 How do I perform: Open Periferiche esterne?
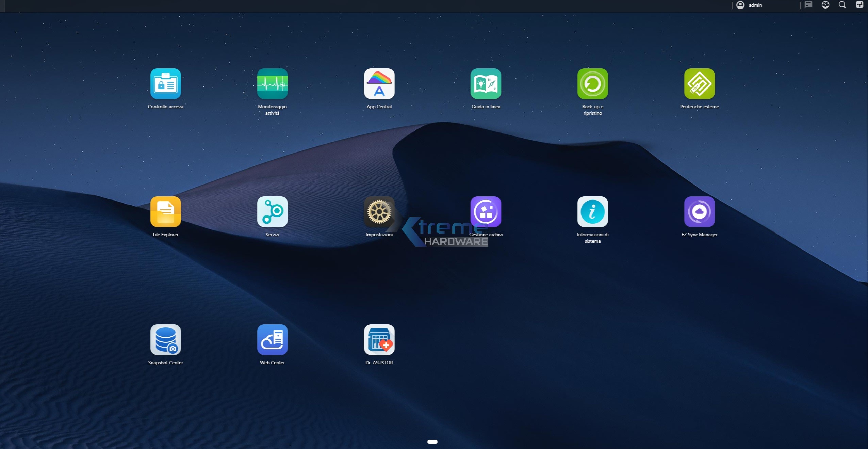pos(699,84)
